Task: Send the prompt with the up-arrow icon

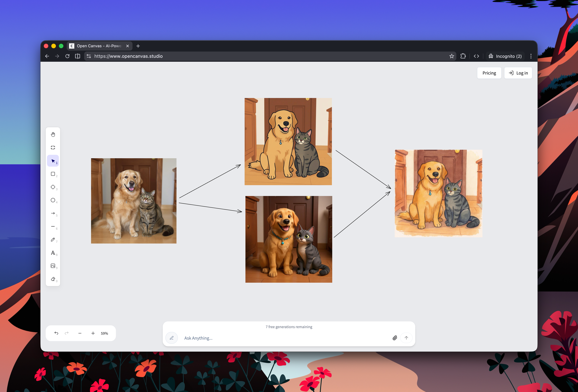Action: [x=406, y=338]
